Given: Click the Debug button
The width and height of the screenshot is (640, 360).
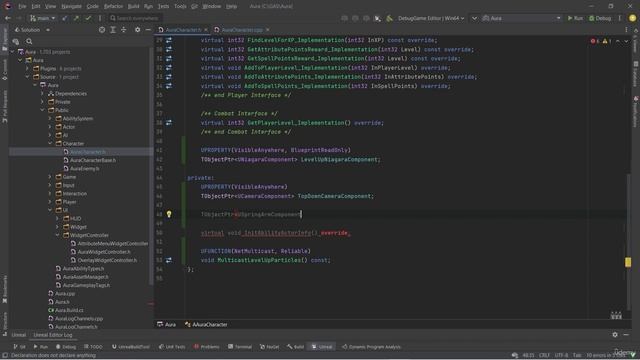Looking at the screenshot, I should 600,18.
